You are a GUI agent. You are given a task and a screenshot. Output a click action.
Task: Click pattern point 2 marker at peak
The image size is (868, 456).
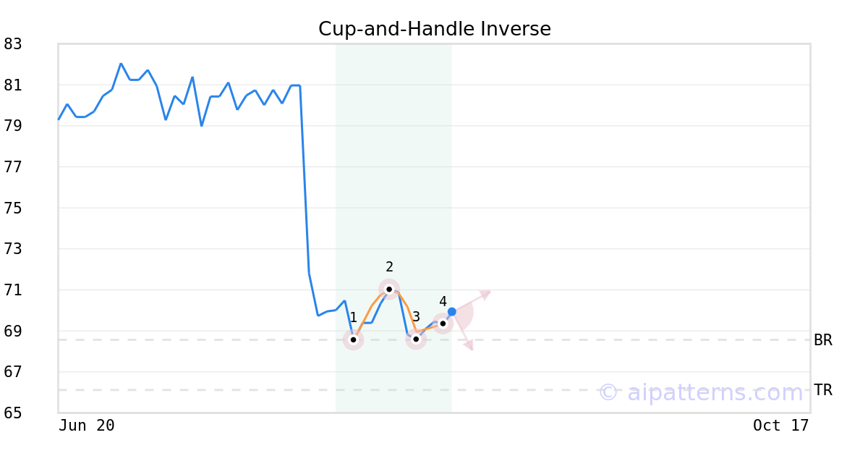pos(389,290)
